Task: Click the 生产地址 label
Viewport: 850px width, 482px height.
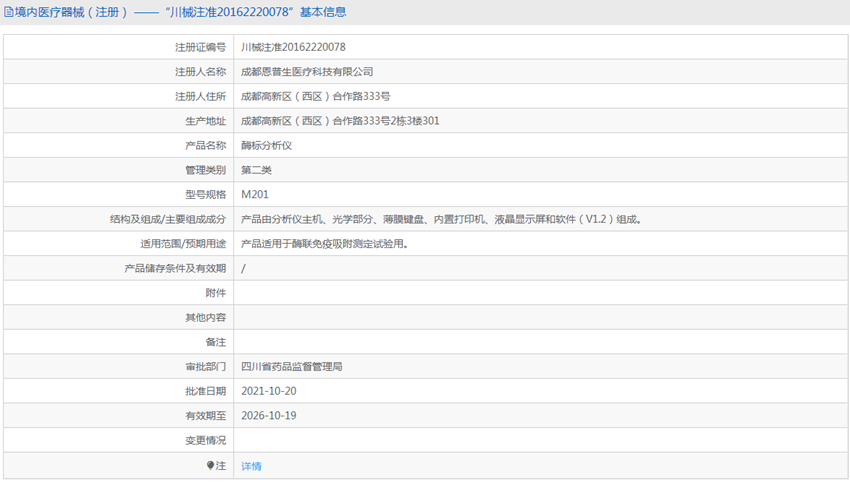Action: [x=205, y=121]
